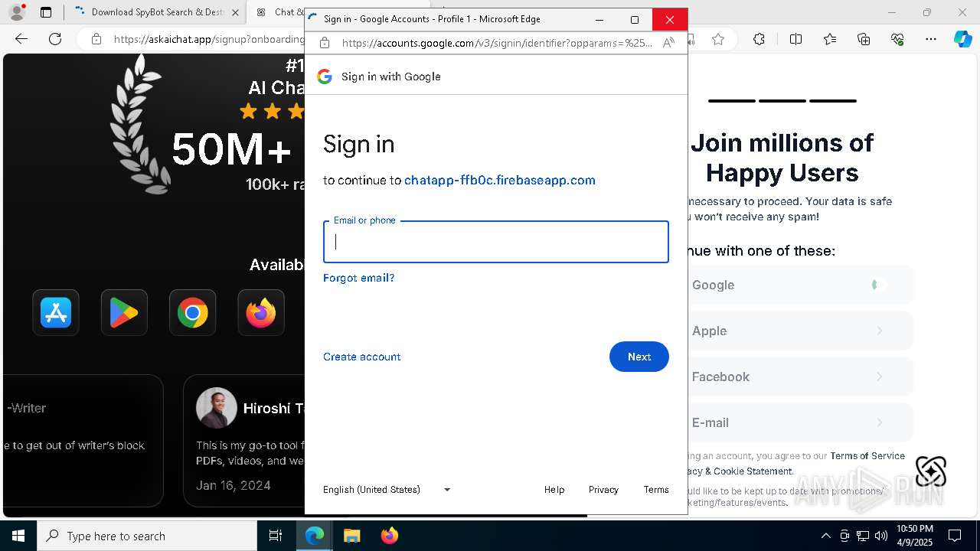The width and height of the screenshot is (980, 551).
Task: Click the Google accounts popup address bar
Action: tap(497, 43)
